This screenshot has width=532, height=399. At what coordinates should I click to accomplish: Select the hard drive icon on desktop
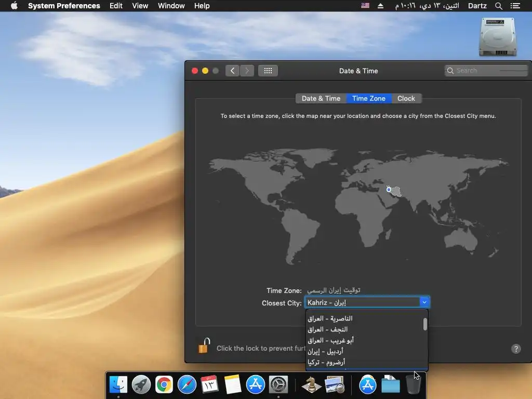tap(497, 37)
